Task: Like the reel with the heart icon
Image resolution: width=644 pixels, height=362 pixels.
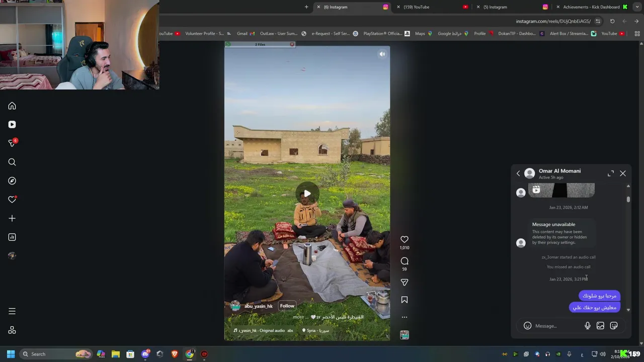Action: click(x=405, y=239)
